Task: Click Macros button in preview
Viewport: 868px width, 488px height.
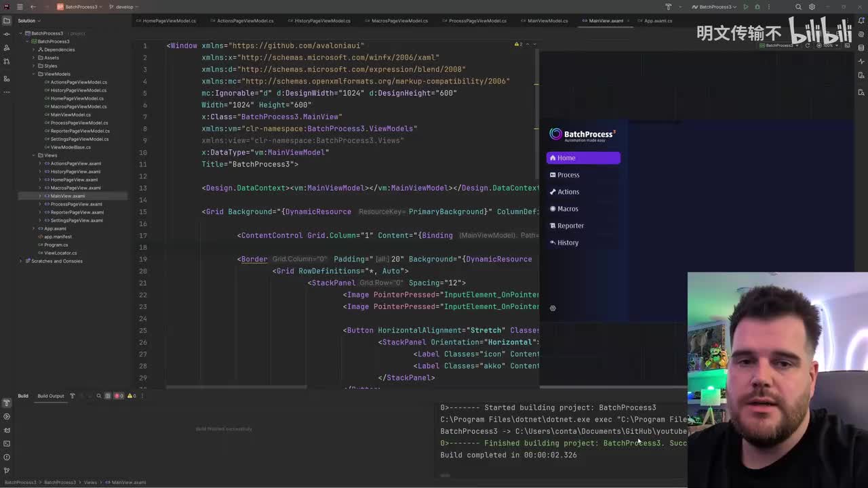Action: coord(583,209)
